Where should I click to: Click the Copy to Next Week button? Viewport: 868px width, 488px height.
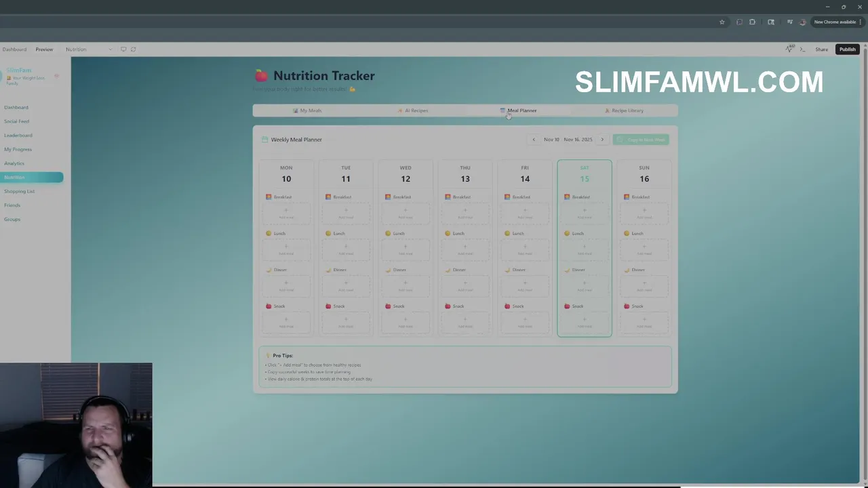pos(641,140)
